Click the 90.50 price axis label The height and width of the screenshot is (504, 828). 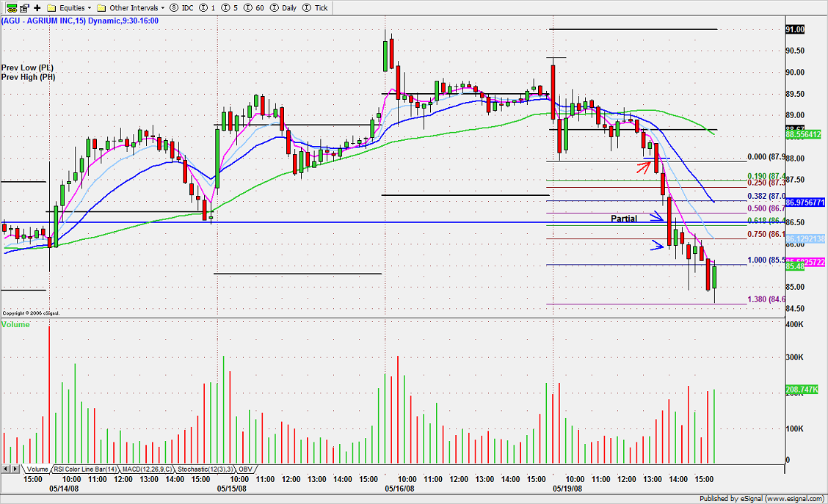795,51
